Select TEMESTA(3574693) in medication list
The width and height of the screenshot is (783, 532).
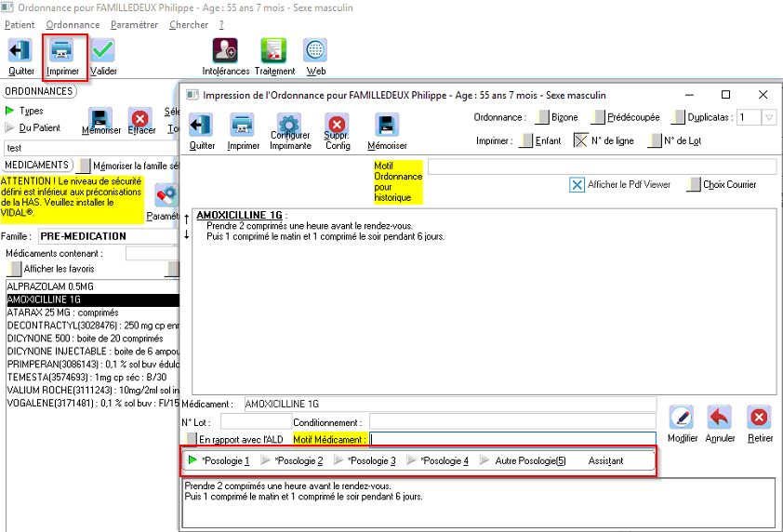click(93, 378)
